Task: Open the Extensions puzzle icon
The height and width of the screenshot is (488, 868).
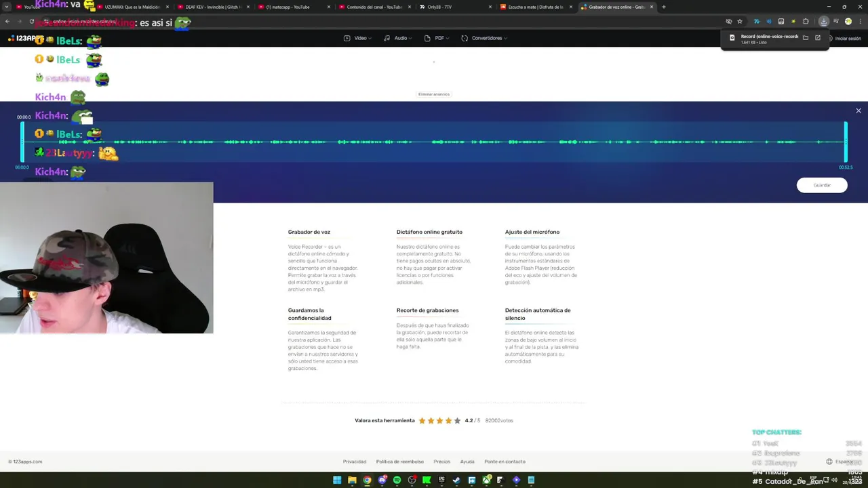Action: [x=806, y=22]
